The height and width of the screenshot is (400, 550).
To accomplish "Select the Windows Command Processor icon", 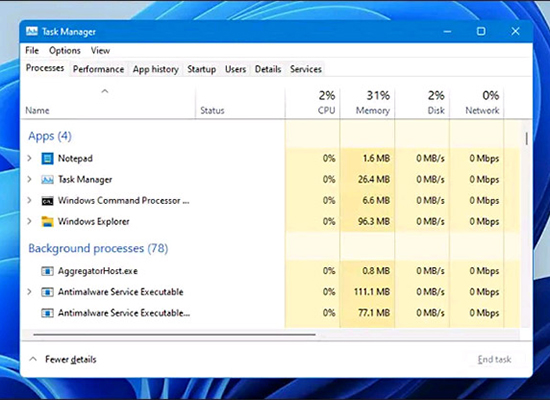I will [47, 201].
